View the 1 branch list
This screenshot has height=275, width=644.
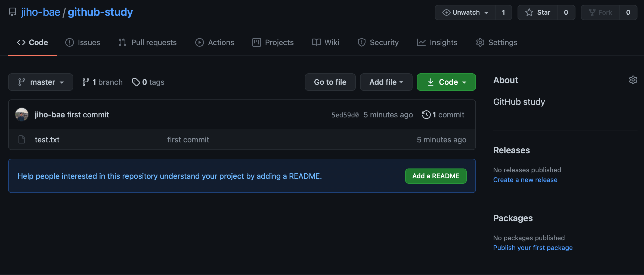pyautogui.click(x=102, y=82)
